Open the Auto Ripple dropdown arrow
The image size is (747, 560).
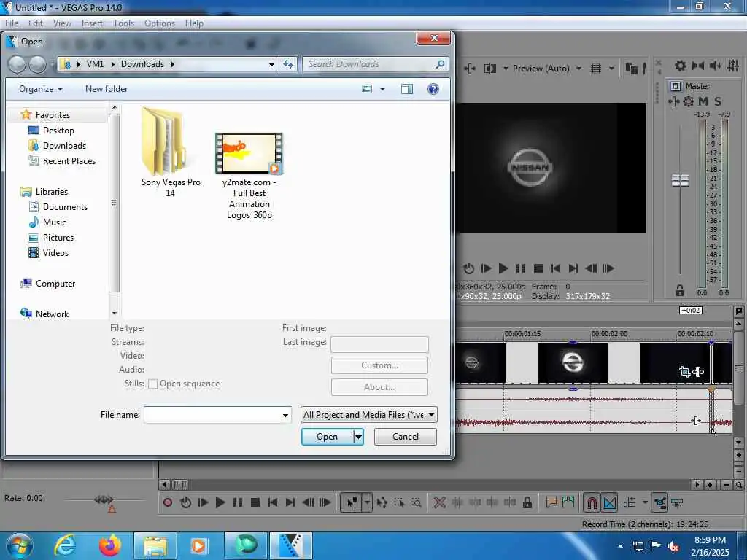tap(645, 502)
